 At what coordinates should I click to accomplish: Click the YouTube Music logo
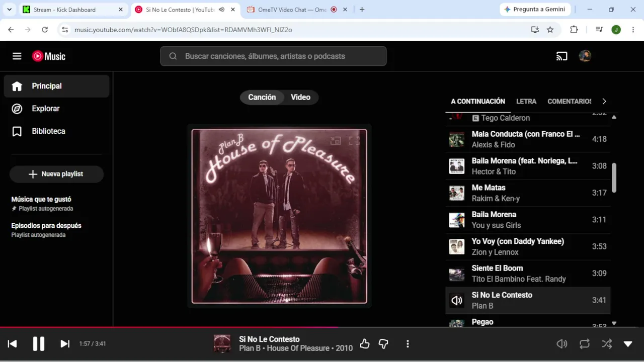[49, 56]
